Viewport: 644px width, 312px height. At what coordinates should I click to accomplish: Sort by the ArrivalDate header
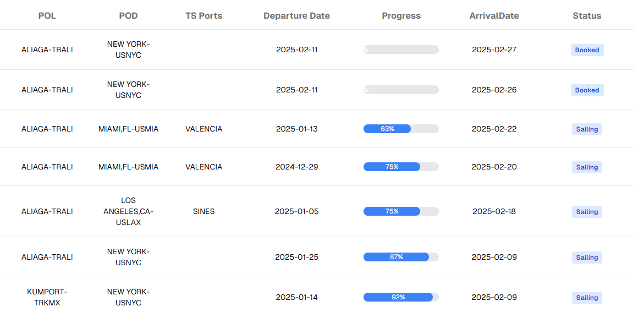[494, 16]
